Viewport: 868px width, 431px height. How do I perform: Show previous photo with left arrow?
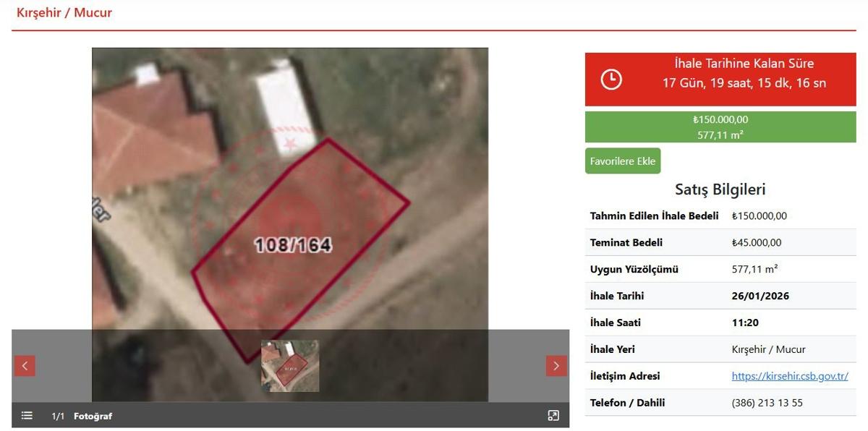click(x=25, y=366)
